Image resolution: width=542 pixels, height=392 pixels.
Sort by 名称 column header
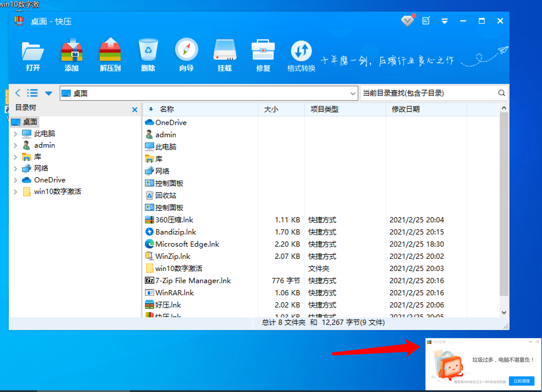point(201,109)
